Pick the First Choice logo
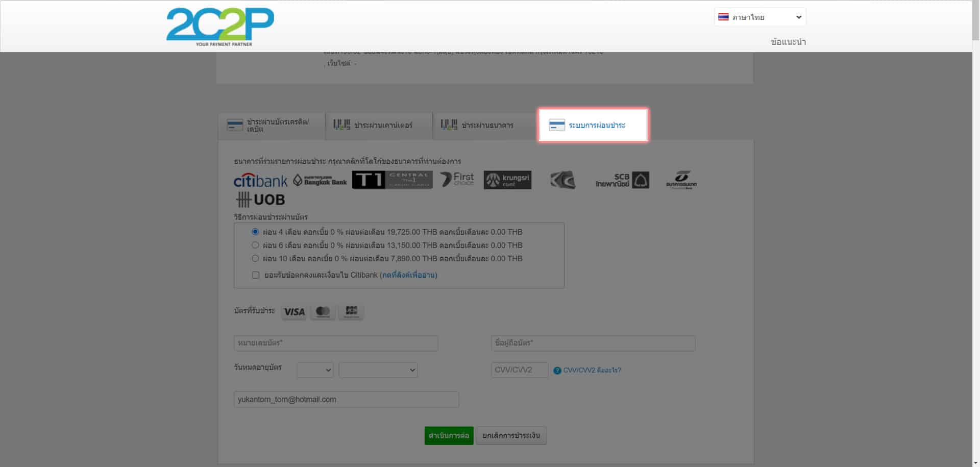This screenshot has height=467, width=980. (x=457, y=179)
